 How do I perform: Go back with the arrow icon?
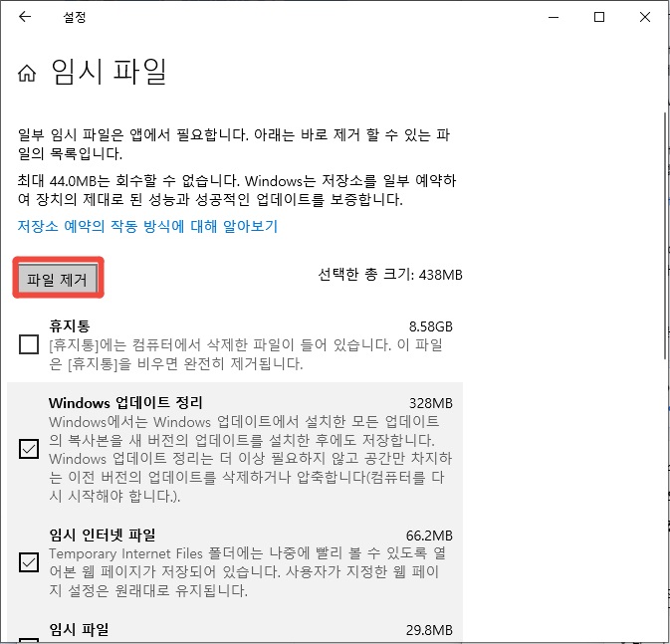25,17
